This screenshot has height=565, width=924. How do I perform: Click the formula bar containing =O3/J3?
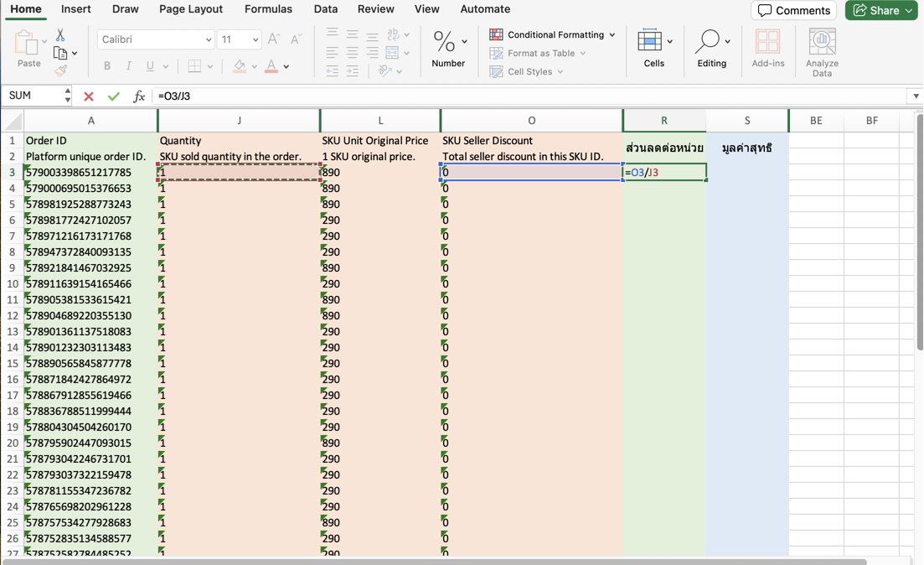(x=530, y=96)
